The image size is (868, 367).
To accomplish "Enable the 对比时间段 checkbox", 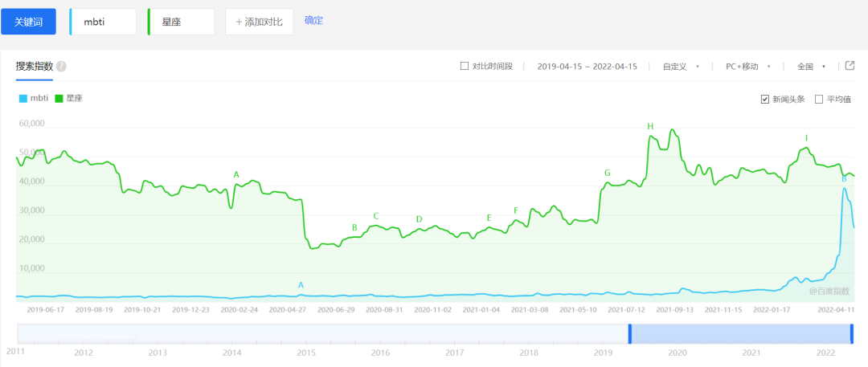I will pyautogui.click(x=465, y=66).
